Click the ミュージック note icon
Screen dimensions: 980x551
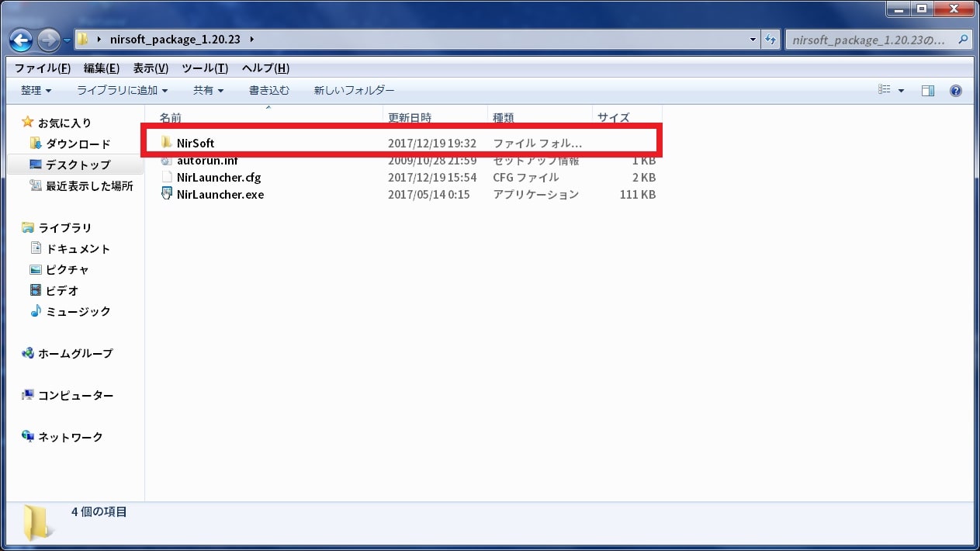click(35, 310)
